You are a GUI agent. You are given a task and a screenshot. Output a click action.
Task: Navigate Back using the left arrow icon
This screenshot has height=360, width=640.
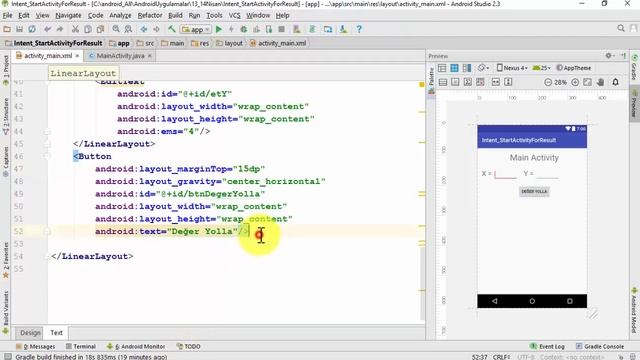[x=144, y=29]
